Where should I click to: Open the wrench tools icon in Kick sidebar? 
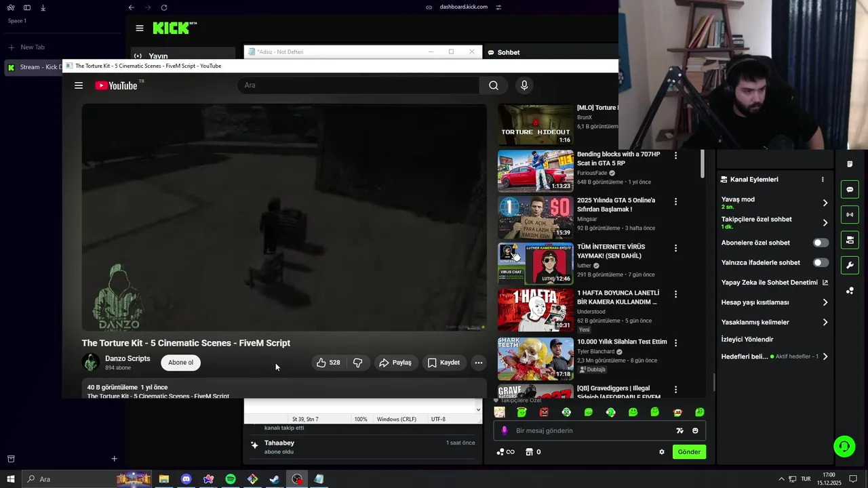click(x=850, y=265)
